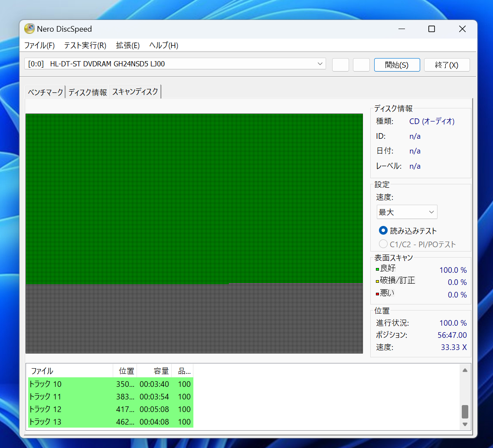Click the gray unscanned area of surface map
493x448 pixels.
pyautogui.click(x=194, y=318)
